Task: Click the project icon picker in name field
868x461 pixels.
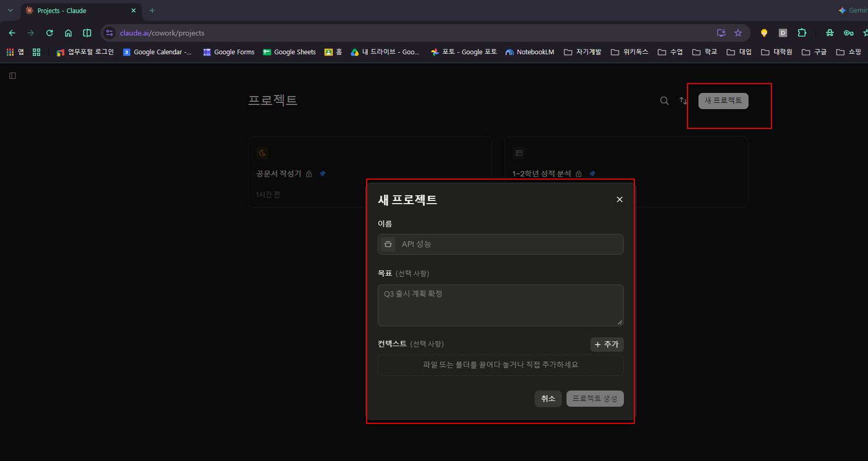Action: (x=388, y=244)
